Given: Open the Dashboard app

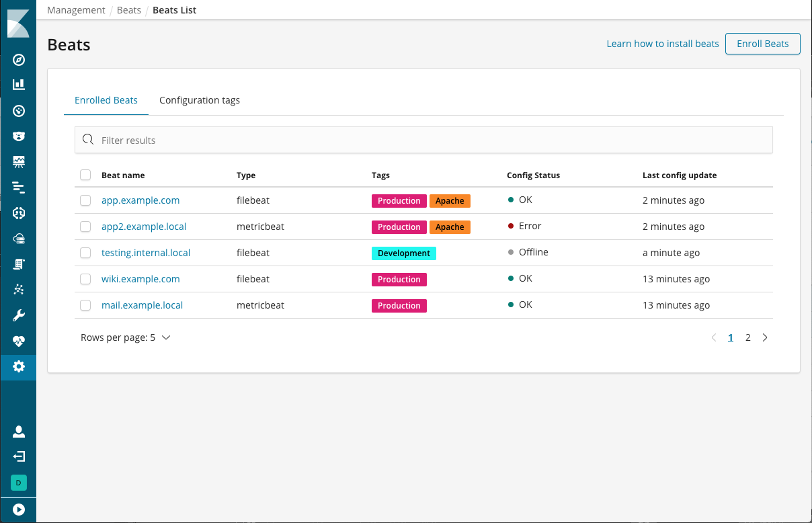Looking at the screenshot, I should [18, 110].
